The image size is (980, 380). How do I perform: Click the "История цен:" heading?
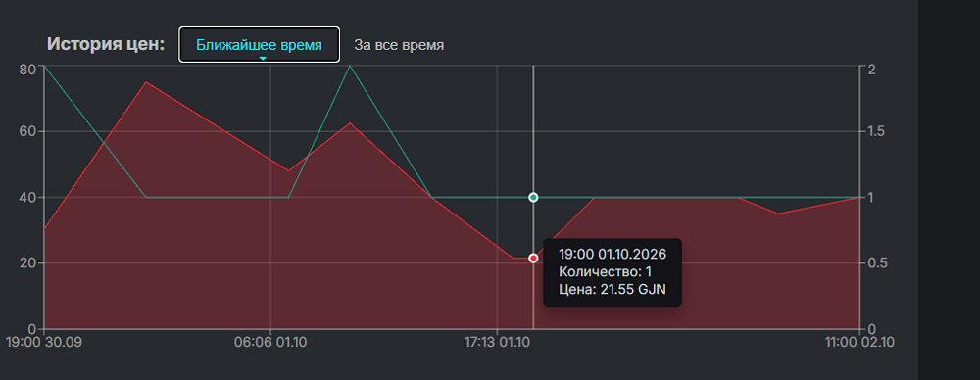point(106,45)
